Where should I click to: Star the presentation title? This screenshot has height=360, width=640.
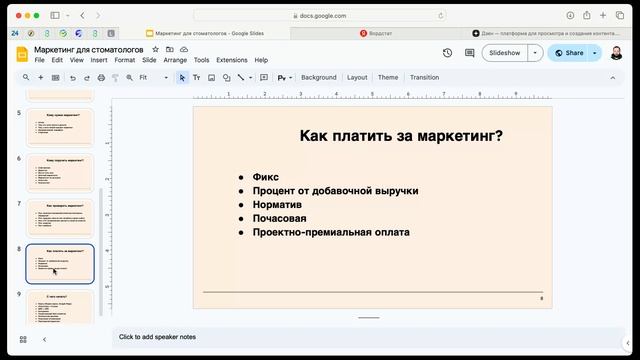pyautogui.click(x=155, y=49)
